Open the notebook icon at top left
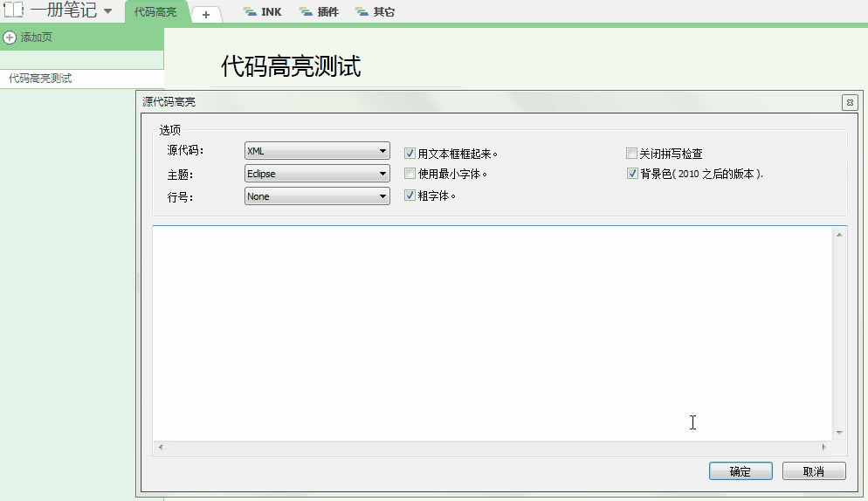This screenshot has width=868, height=501. coord(13,10)
